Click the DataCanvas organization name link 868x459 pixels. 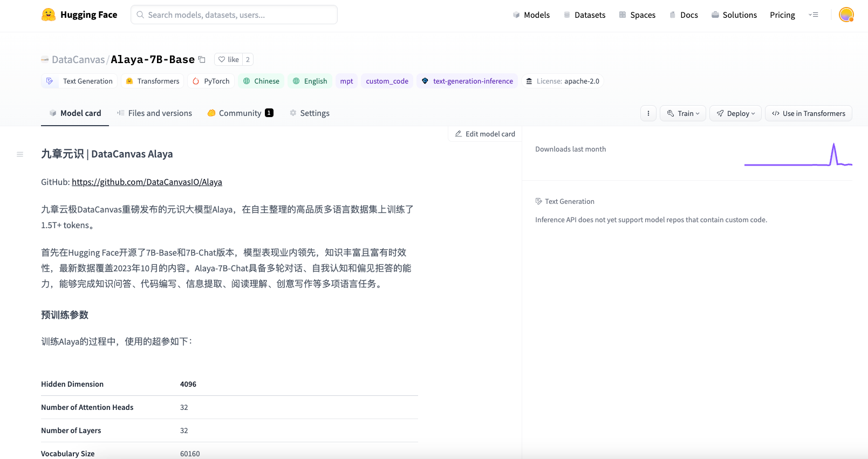(78, 59)
